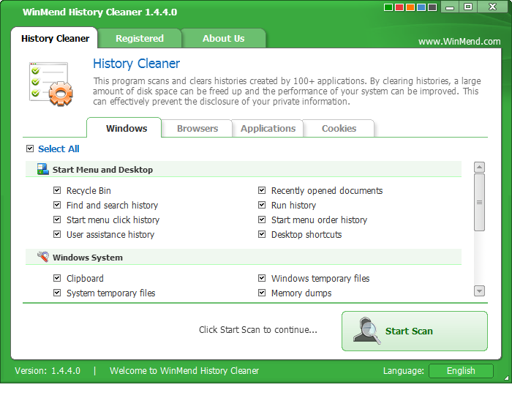Click the Start Menu and Desktop header
The width and height of the screenshot is (512, 420).
point(244,169)
